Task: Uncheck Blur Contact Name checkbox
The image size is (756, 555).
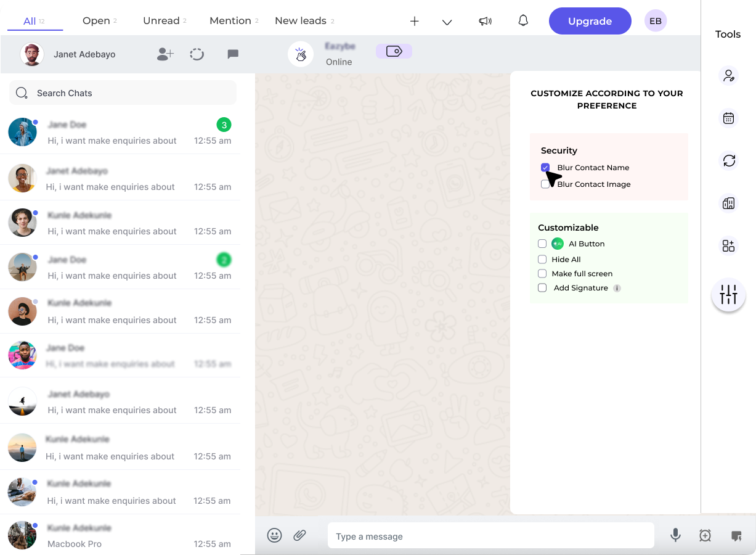Action: click(545, 168)
